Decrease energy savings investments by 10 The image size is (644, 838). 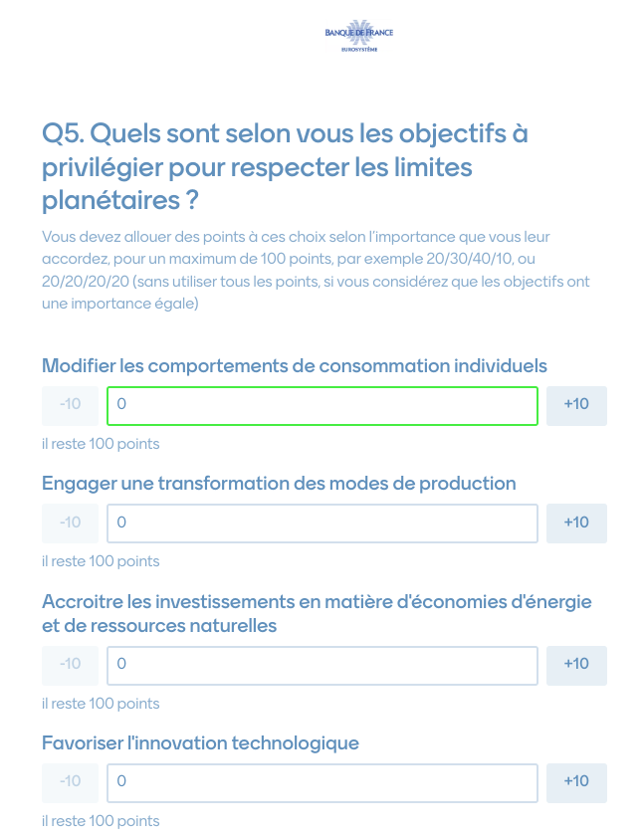[x=70, y=665]
